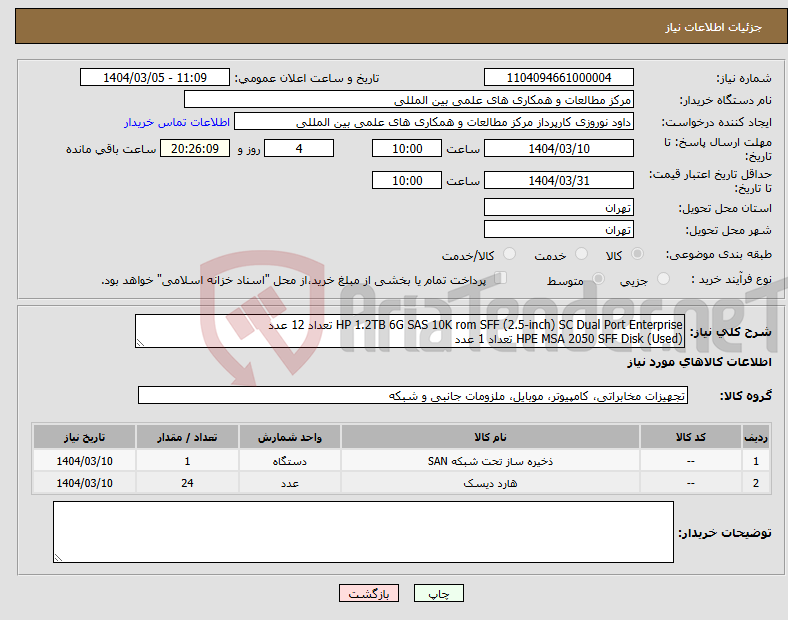Click the دستگاه unit cell
Image resolution: width=788 pixels, height=620 pixels.
tap(289, 461)
